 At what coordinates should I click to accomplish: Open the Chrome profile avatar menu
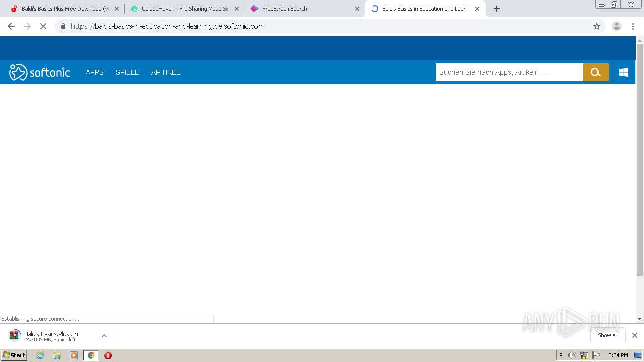(x=617, y=26)
